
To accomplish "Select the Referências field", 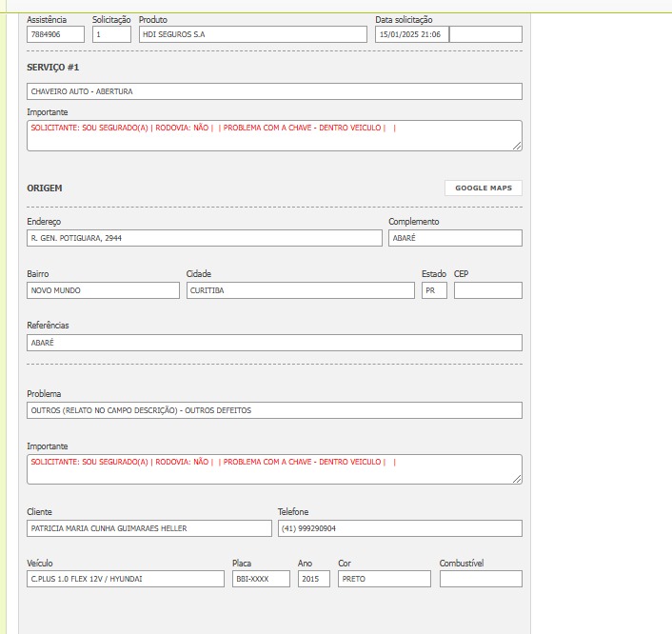I will tap(274, 343).
